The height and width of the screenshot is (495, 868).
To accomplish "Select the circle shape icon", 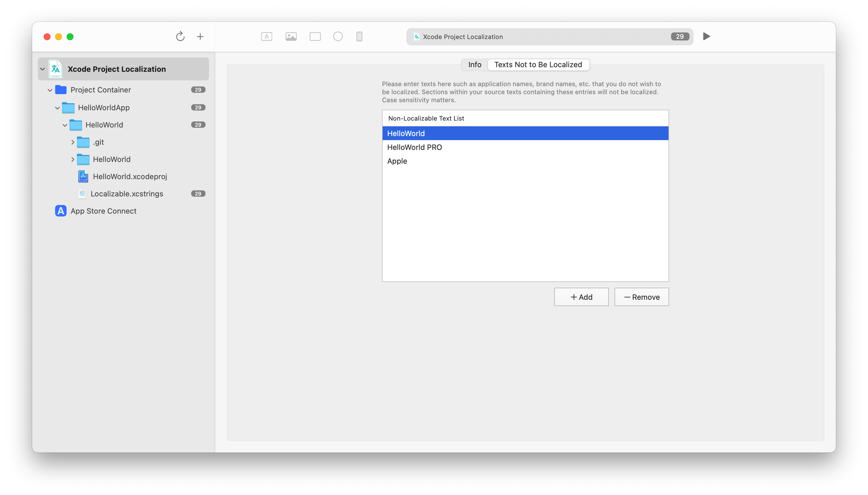I will 338,36.
